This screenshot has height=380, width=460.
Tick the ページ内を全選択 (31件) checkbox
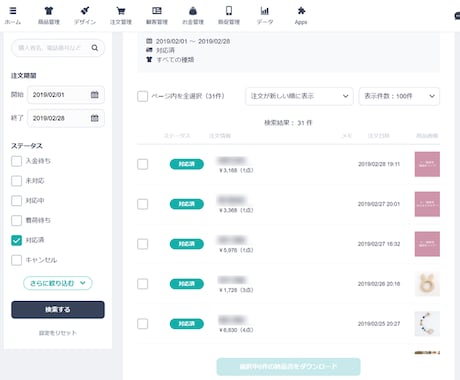143,96
